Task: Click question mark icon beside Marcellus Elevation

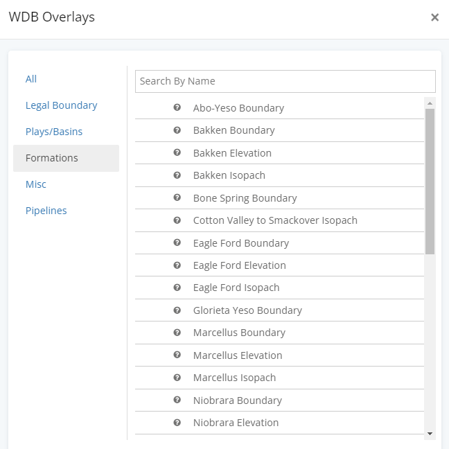Action: (x=177, y=355)
